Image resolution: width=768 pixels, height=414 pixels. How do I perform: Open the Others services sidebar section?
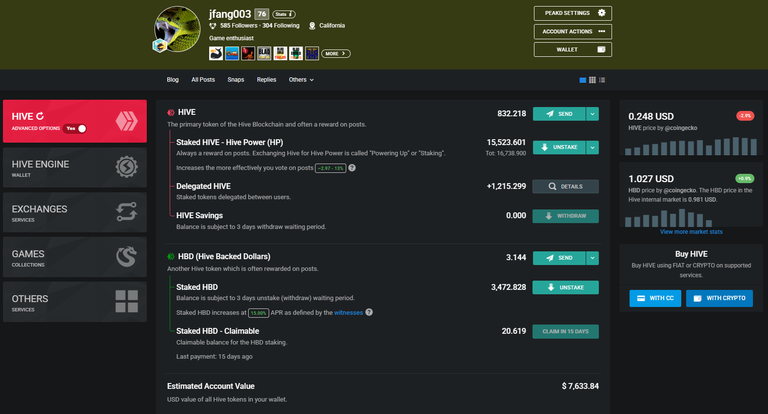[75, 302]
